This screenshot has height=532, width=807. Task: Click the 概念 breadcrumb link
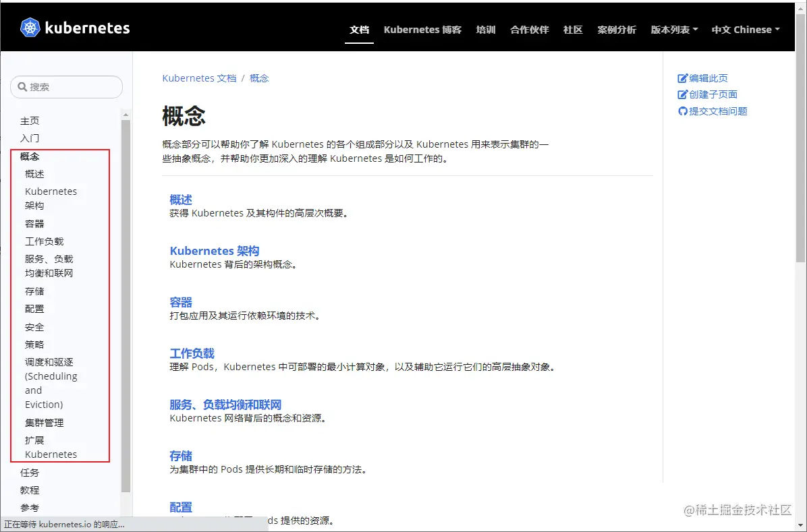(259, 78)
